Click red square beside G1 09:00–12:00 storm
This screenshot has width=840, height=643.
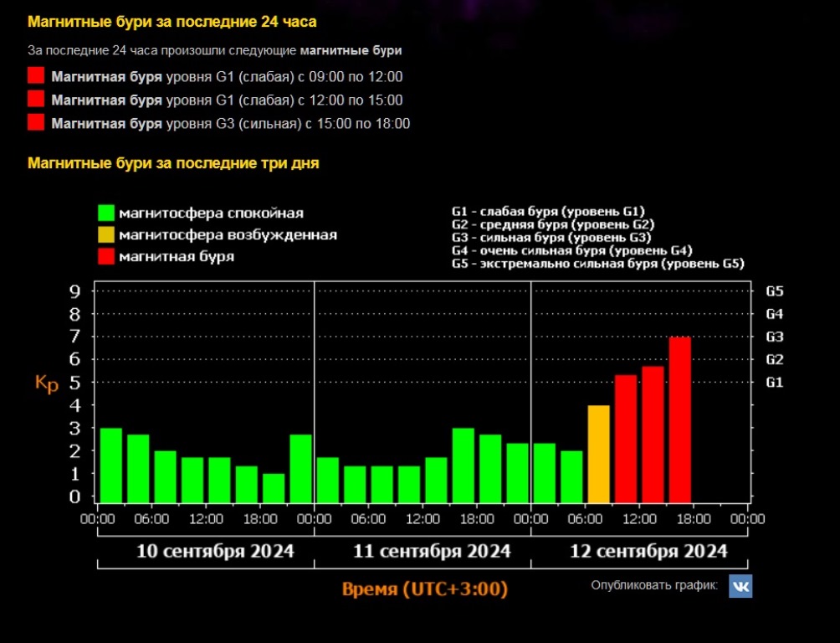pyautogui.click(x=36, y=77)
